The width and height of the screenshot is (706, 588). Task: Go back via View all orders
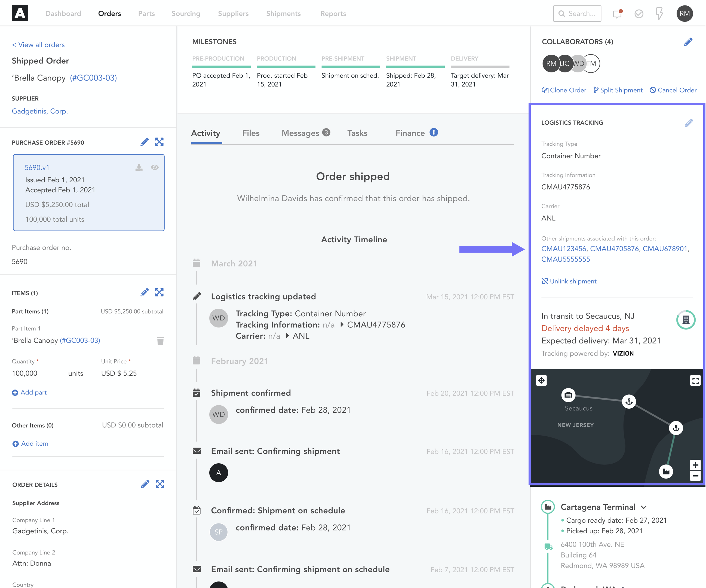coord(38,45)
